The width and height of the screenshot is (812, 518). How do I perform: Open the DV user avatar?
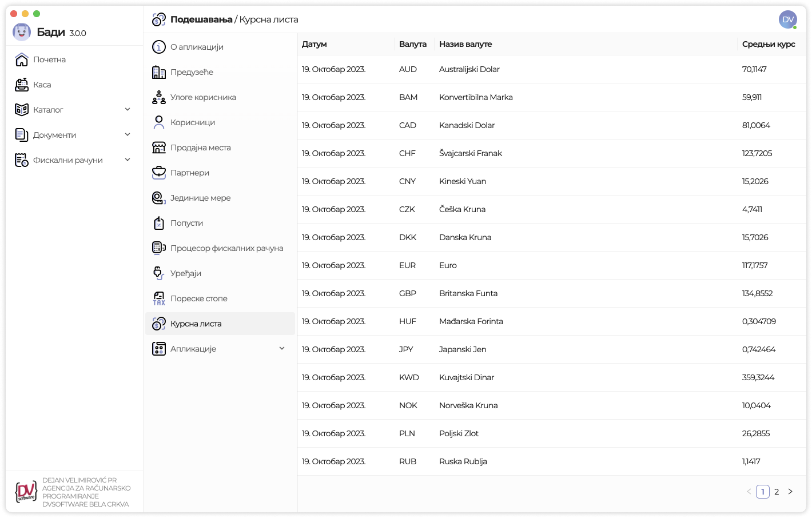[788, 19]
